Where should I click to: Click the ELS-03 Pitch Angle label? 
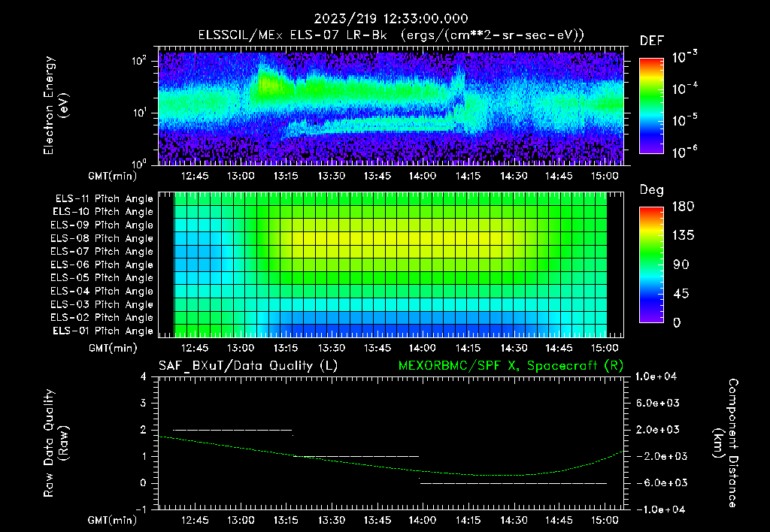click(x=102, y=305)
